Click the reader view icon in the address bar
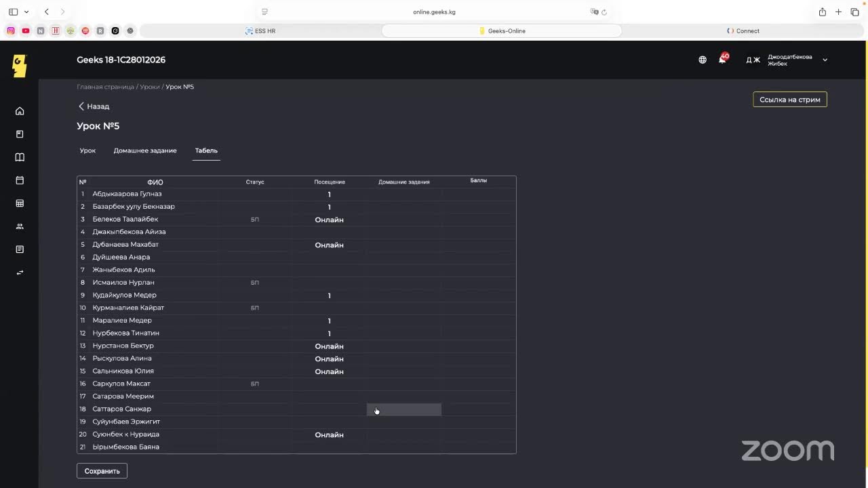 [x=265, y=12]
